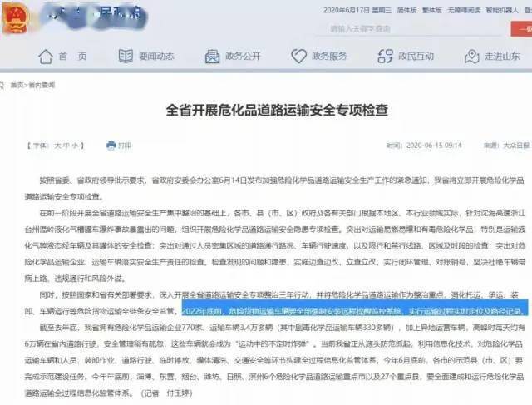Screen dimensions: 532x405
Task: Click the article title 全省开展危化品道路运输安全专项检查
Action: pos(277,111)
